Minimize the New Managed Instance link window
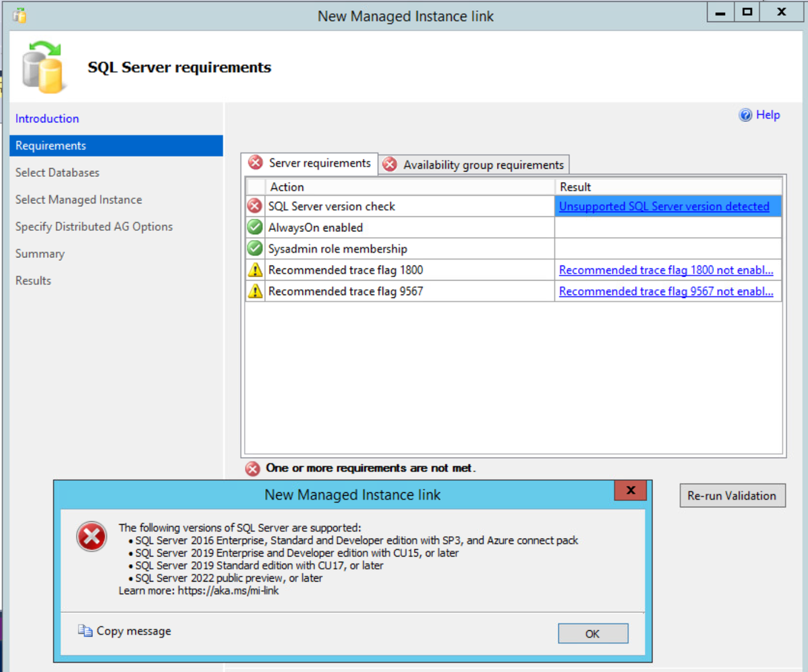Screen dimensions: 808x672 click(720, 12)
